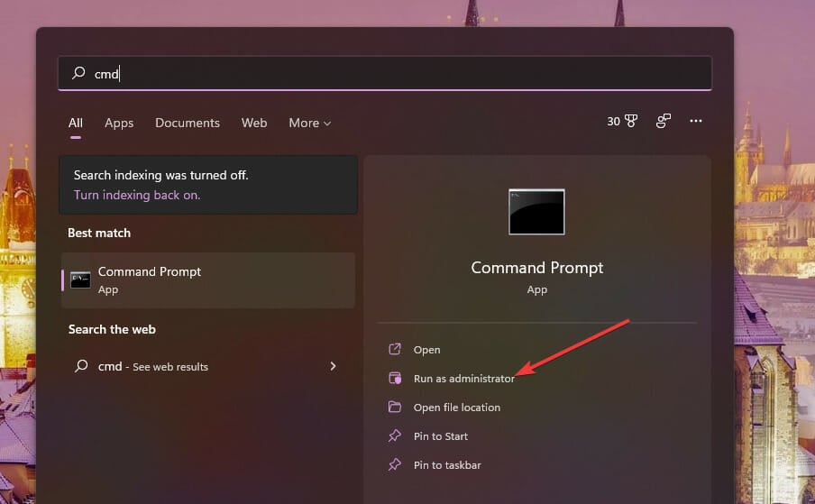The height and width of the screenshot is (504, 815).
Task: Choose Pin to Start
Action: tap(441, 436)
